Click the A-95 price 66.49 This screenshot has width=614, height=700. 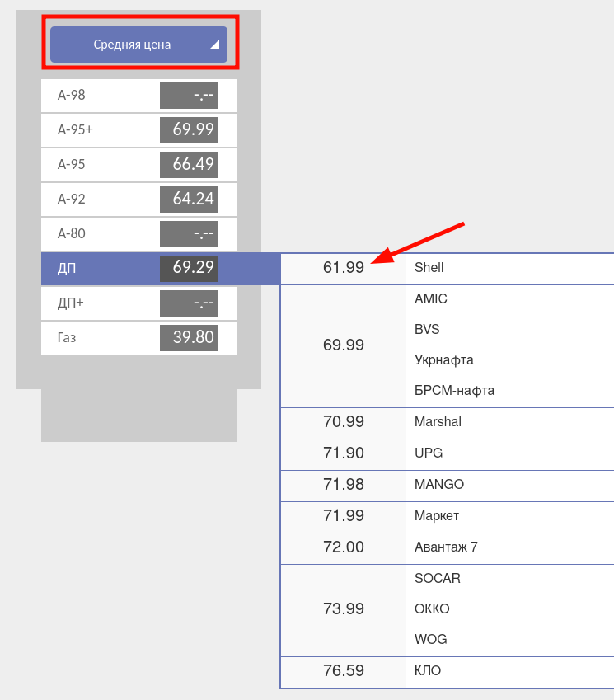[189, 165]
